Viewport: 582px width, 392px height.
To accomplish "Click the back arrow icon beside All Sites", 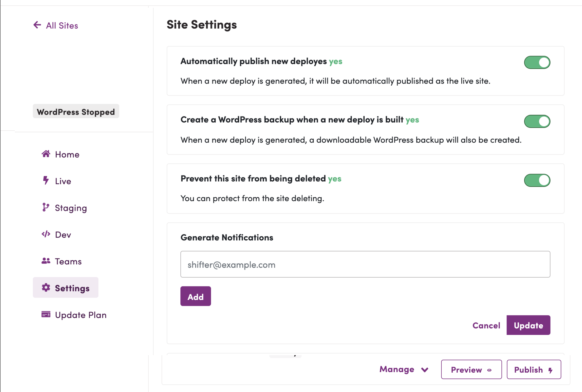I will pos(37,25).
